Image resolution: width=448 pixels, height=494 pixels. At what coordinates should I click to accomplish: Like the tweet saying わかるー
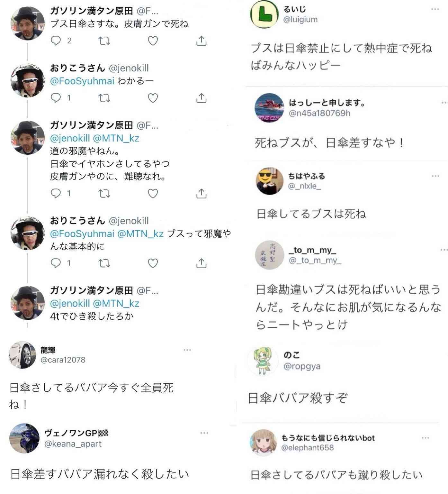(153, 98)
